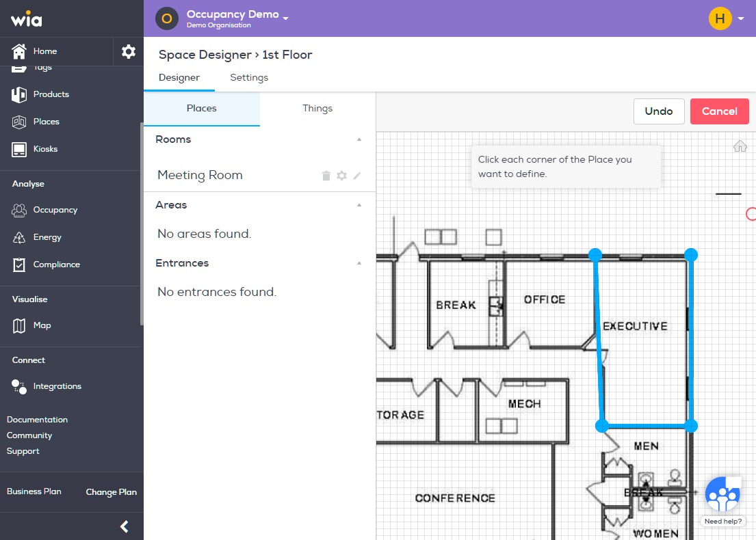Open the Home icon in sidebar
Viewport: 756px width, 540px height.
[18, 51]
